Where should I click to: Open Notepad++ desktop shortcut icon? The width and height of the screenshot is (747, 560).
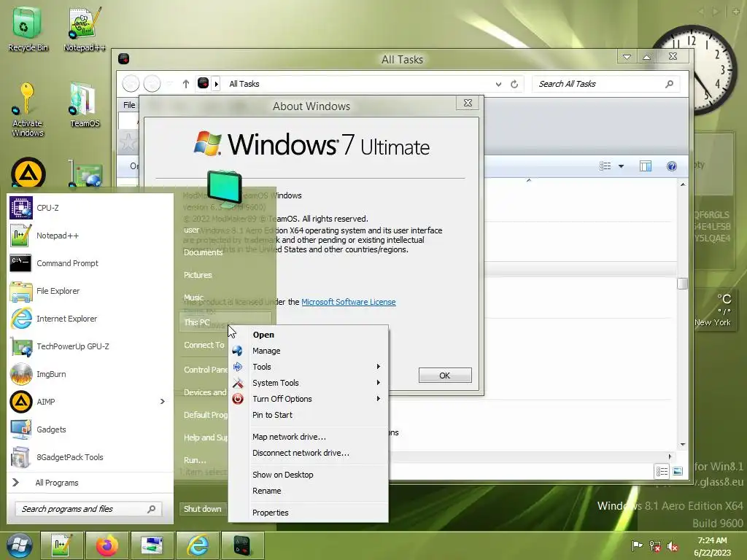click(85, 29)
